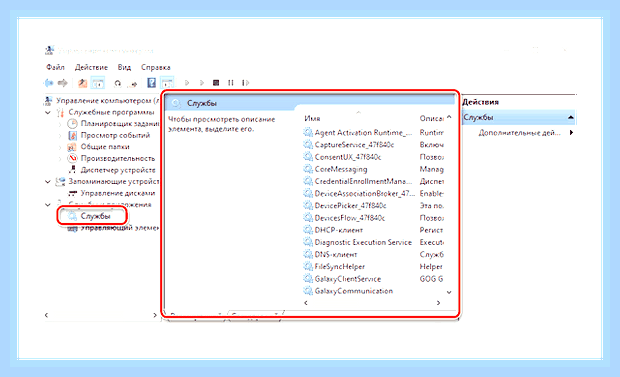Screen dimensions: 620x377
Task: Click the GOG G description cell
Action: click(431, 279)
